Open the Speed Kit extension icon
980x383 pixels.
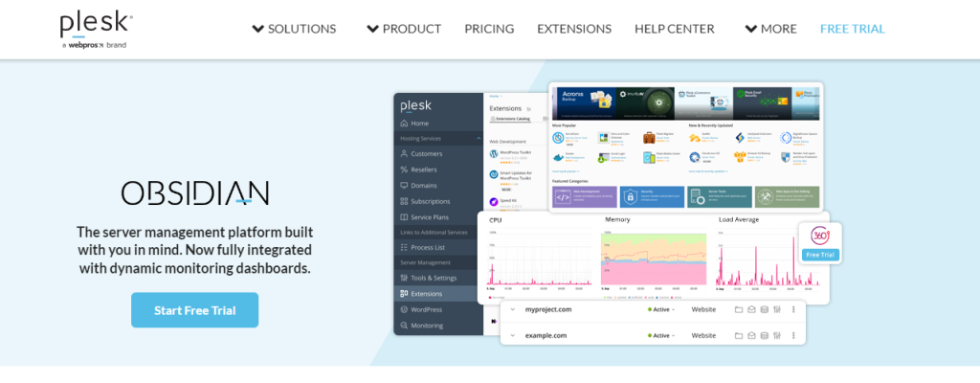tap(493, 202)
